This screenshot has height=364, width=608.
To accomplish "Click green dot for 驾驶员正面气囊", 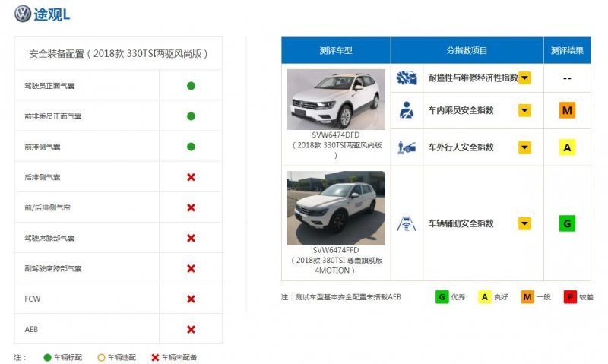I will [x=191, y=86].
